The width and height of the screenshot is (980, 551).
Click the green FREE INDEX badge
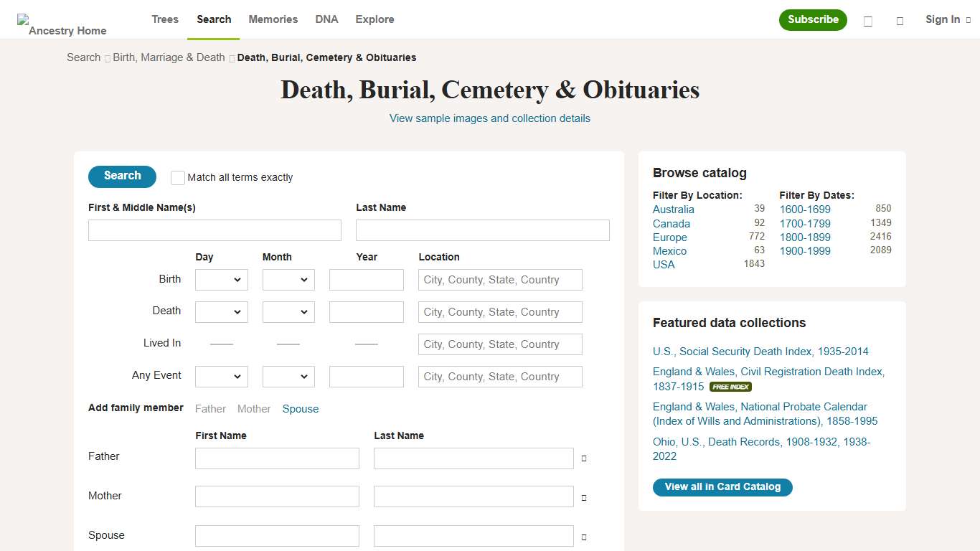(730, 386)
